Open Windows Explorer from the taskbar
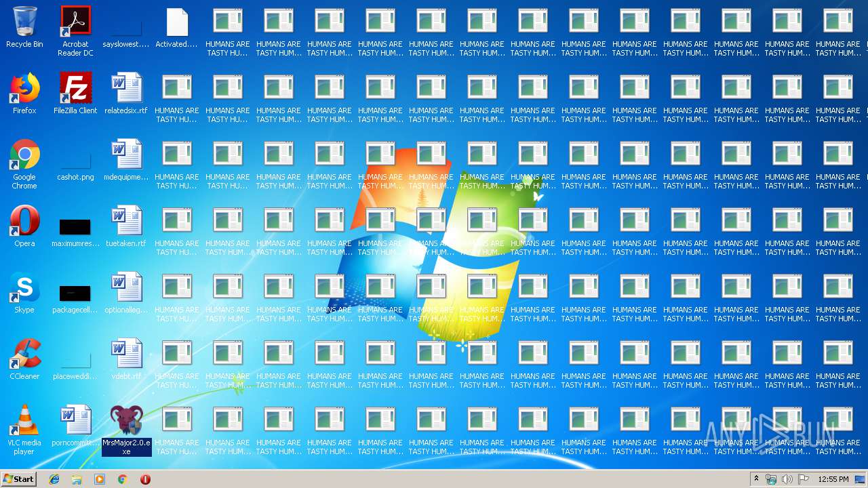Image resolution: width=868 pixels, height=488 pixels. click(77, 479)
